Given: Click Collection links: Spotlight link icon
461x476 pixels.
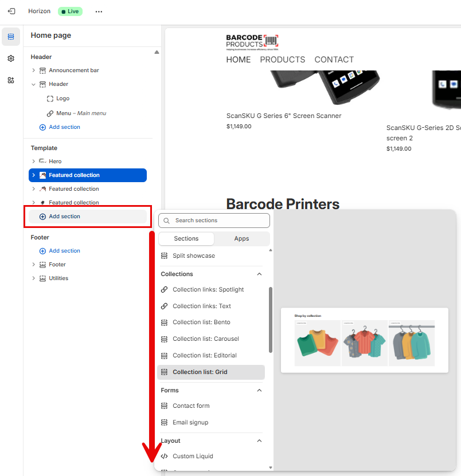Looking at the screenshot, I should [164, 290].
